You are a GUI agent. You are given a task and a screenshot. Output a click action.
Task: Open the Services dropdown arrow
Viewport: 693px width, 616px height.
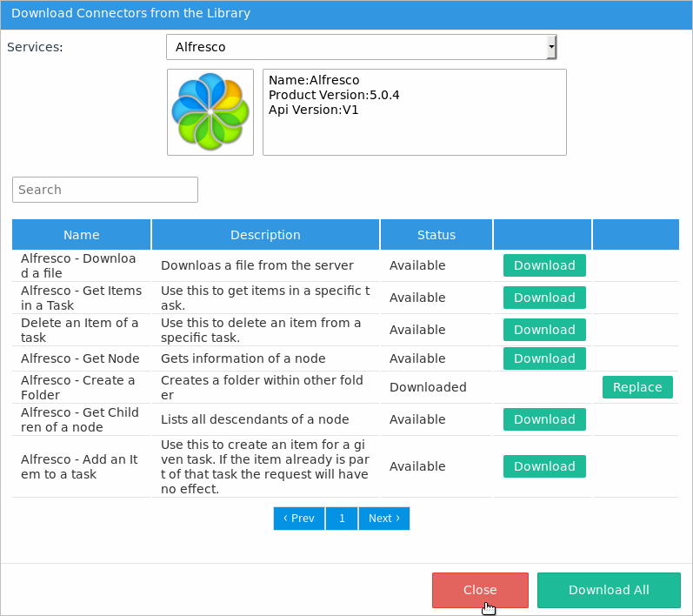[x=551, y=47]
